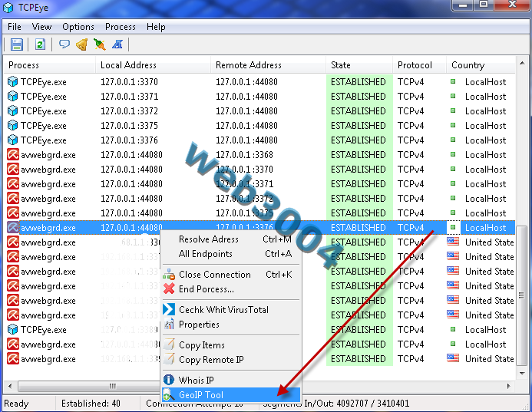Sort by Process column header
The width and height of the screenshot is (532, 412).
coord(50,64)
